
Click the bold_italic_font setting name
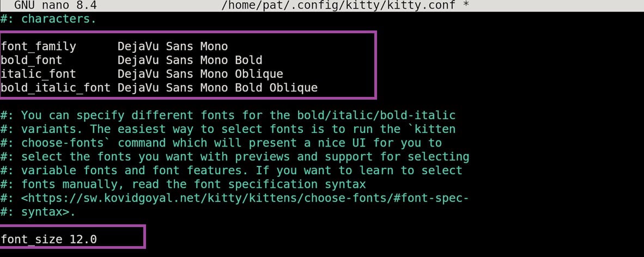coord(55,87)
